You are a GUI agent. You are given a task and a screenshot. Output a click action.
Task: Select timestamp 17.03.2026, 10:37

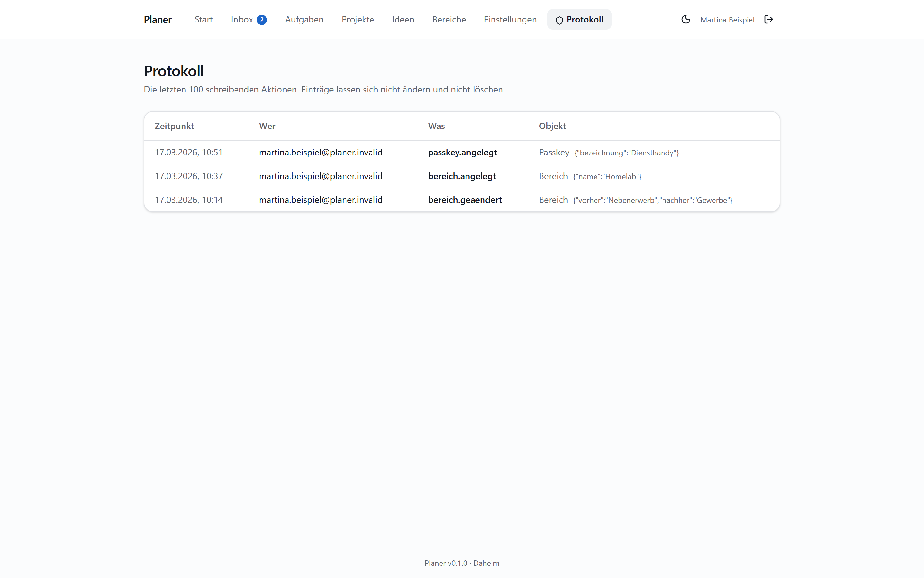point(189,176)
